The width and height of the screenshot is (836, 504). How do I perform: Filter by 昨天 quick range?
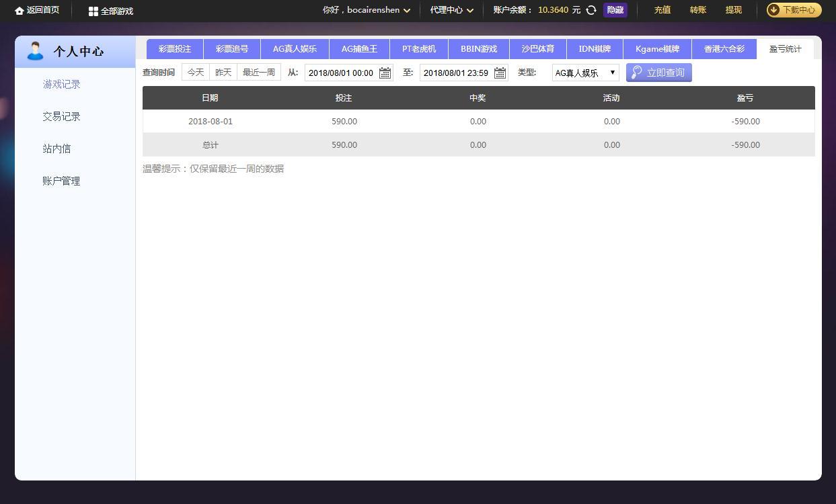pos(223,73)
